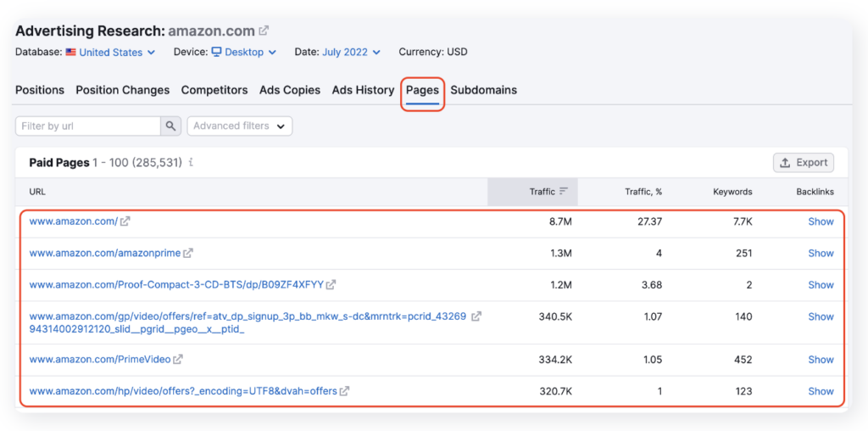Click traffic percent 1.07
Image resolution: width=868 pixels, height=431 pixels.
pos(652,316)
